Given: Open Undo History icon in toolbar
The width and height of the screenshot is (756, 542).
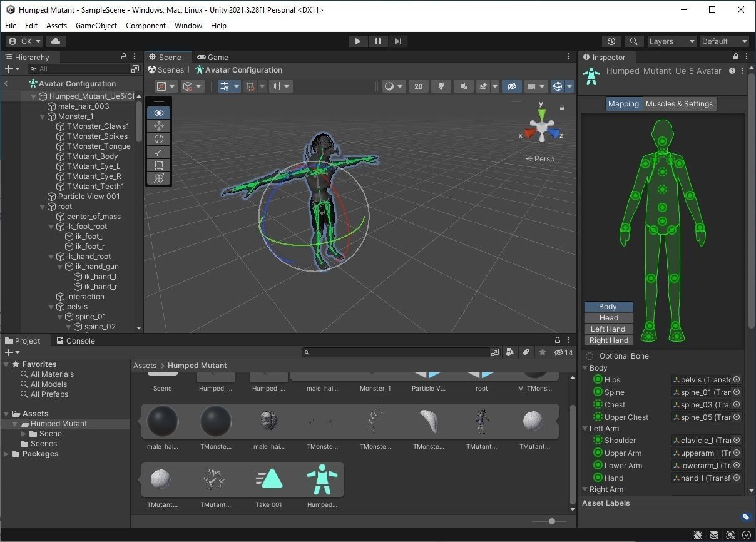Looking at the screenshot, I should click(611, 41).
